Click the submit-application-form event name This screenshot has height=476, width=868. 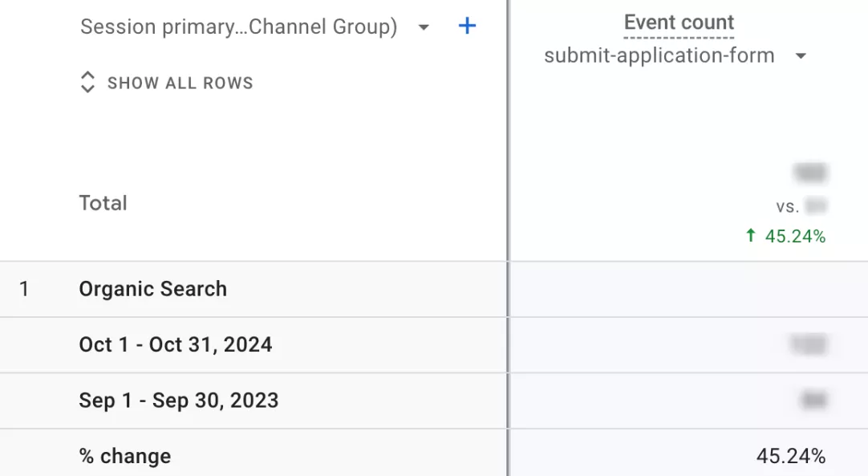point(659,56)
